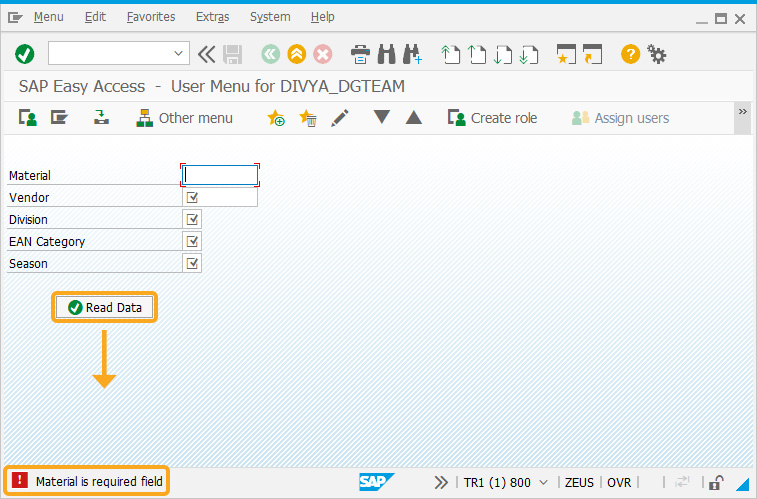
Task: Click the Assign users button
Action: (x=620, y=118)
